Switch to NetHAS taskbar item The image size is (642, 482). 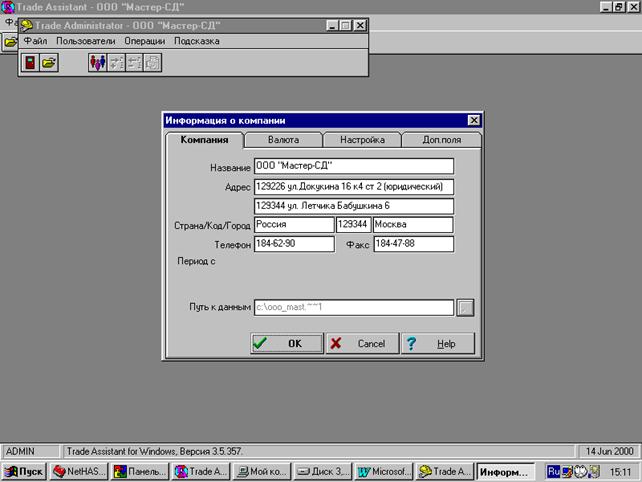pos(79,472)
